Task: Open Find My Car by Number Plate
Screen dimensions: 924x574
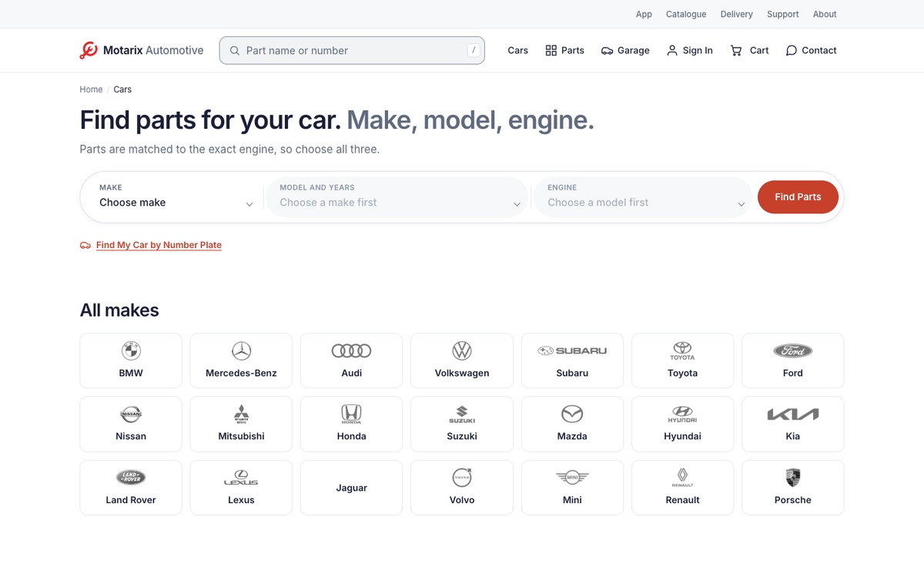Action: click(159, 245)
